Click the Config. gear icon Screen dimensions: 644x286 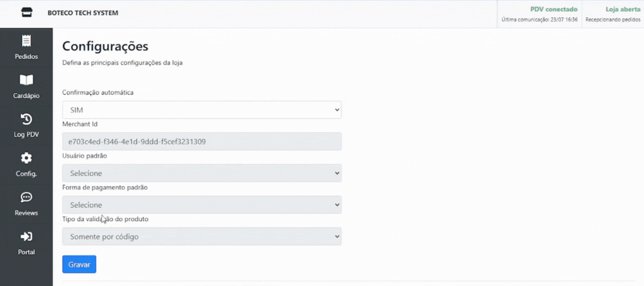click(x=26, y=158)
